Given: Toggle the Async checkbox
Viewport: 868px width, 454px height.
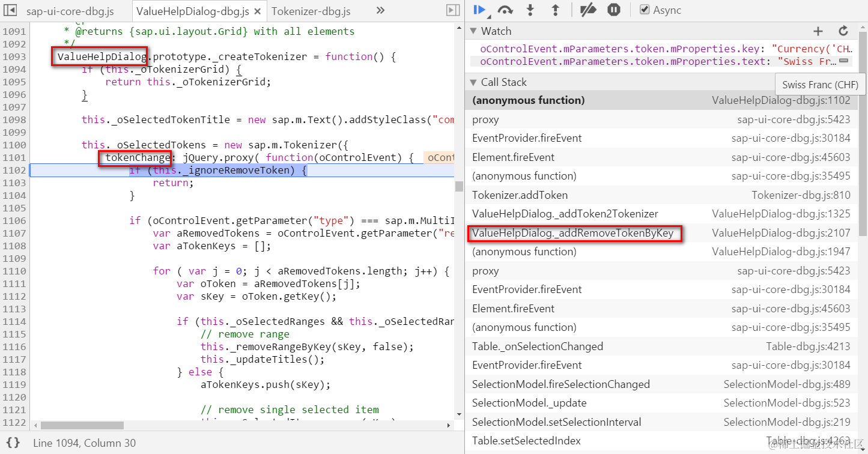Looking at the screenshot, I should coord(645,10).
